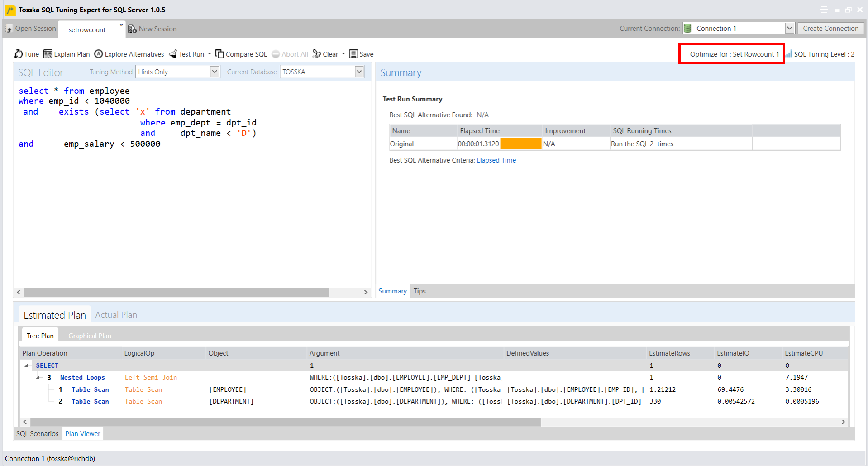Select Summary bottom tab

[392, 291]
